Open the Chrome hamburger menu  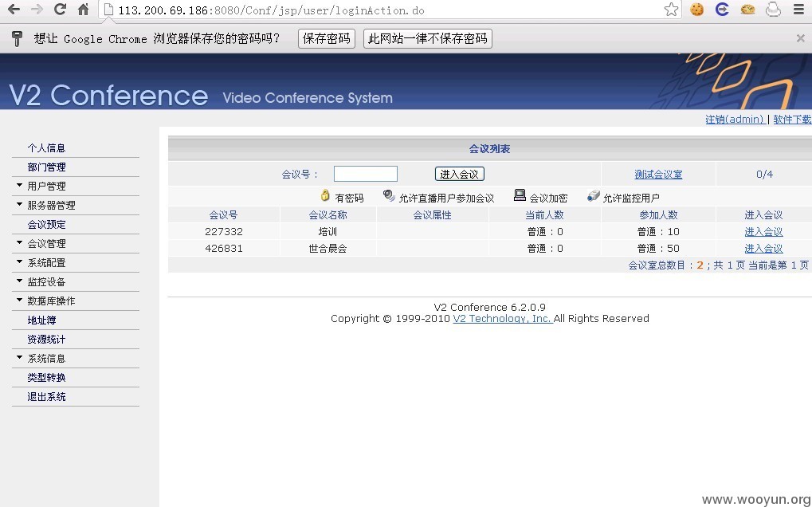click(799, 10)
